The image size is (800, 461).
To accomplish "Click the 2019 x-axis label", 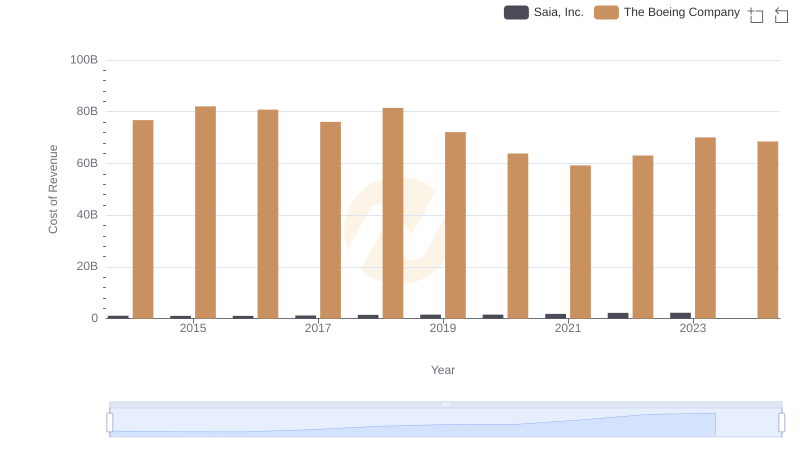I will coord(443,328).
